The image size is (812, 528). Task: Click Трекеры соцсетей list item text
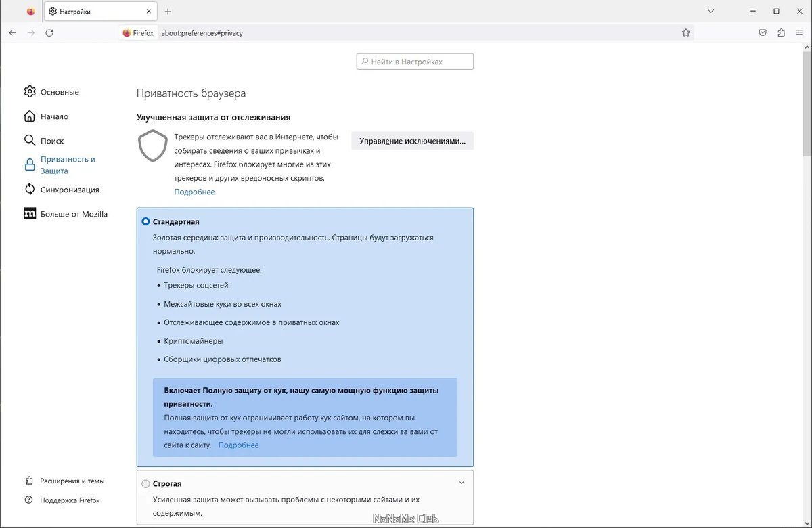pos(196,285)
